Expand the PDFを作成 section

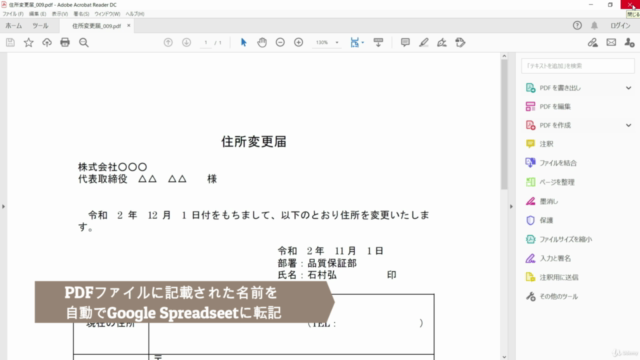click(x=629, y=125)
